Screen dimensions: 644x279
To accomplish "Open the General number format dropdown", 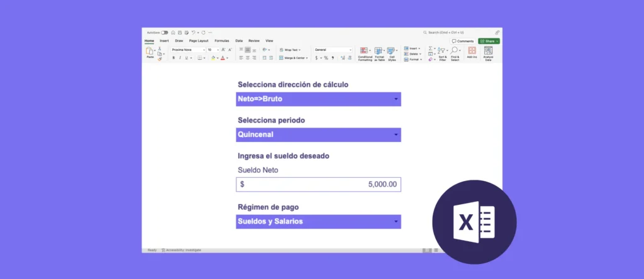I will (x=333, y=50).
